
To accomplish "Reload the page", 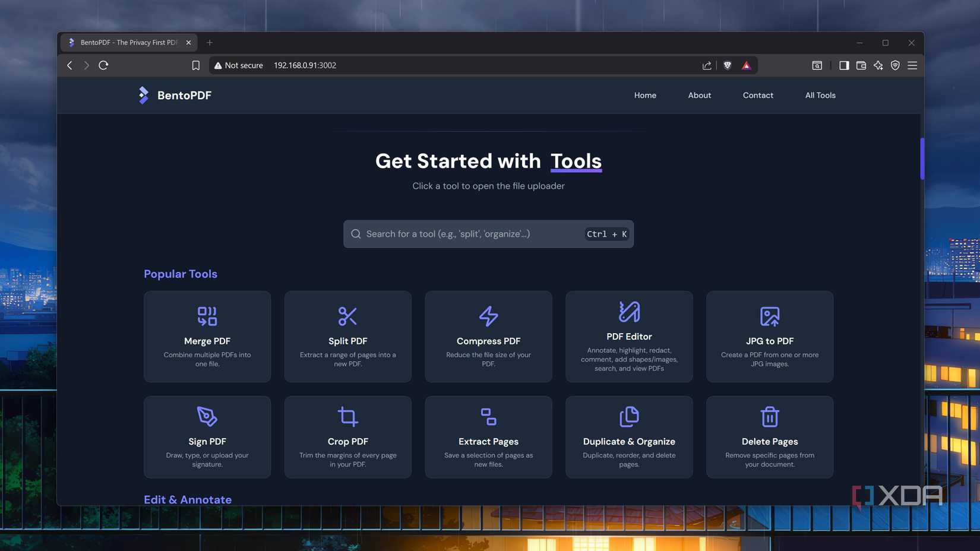I will [x=103, y=65].
